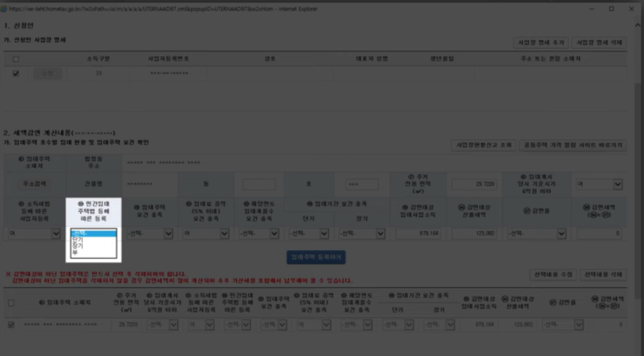Image resolution: width=644 pixels, height=356 pixels.
Task: Pick the highlighted -선택- option in the open list
Action: 93,233
